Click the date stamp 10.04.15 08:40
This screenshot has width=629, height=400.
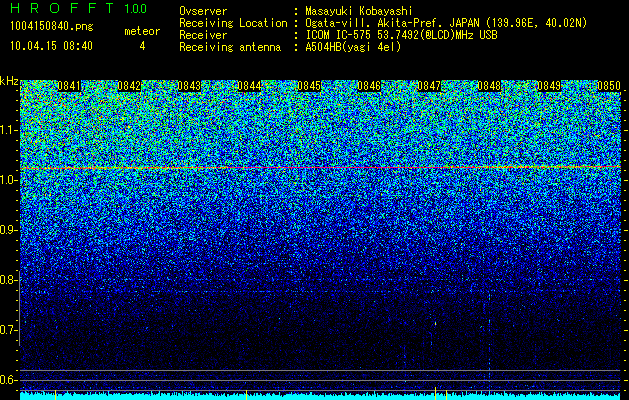coord(51,46)
